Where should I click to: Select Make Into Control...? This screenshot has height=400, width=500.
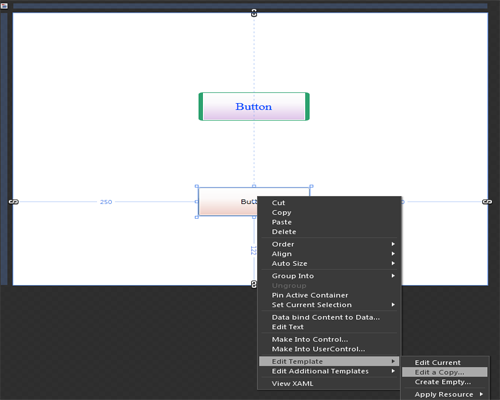tap(329, 339)
